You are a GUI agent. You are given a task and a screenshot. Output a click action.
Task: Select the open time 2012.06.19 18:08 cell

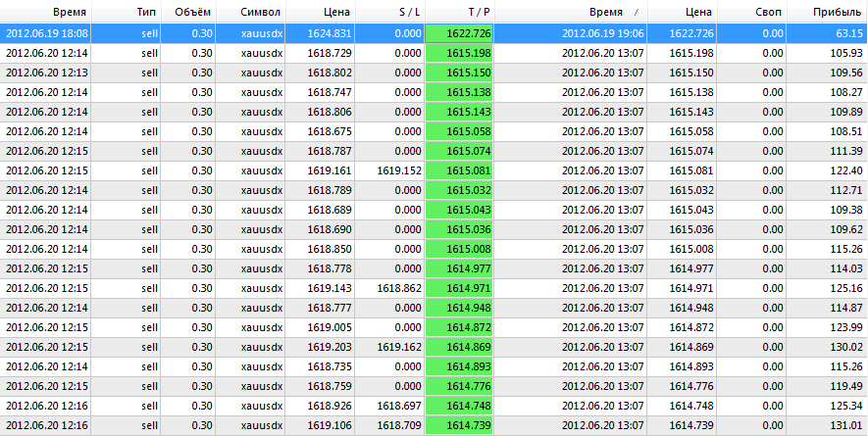[x=46, y=33]
